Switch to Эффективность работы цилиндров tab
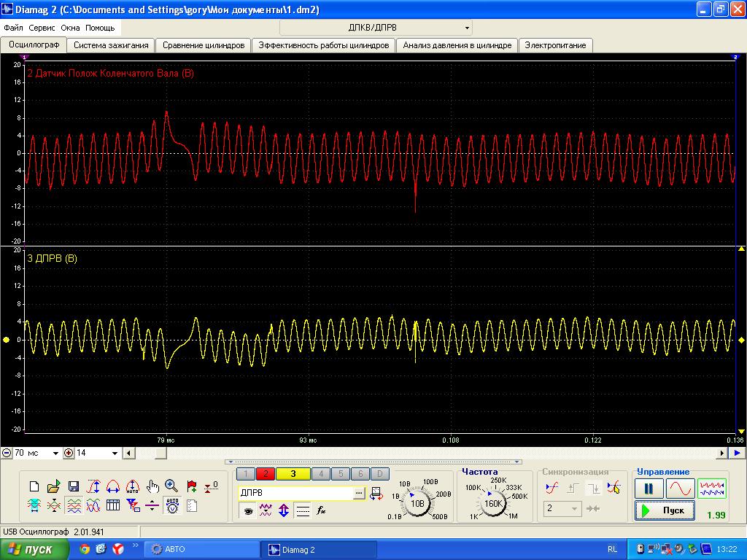The image size is (747, 560). [323, 45]
